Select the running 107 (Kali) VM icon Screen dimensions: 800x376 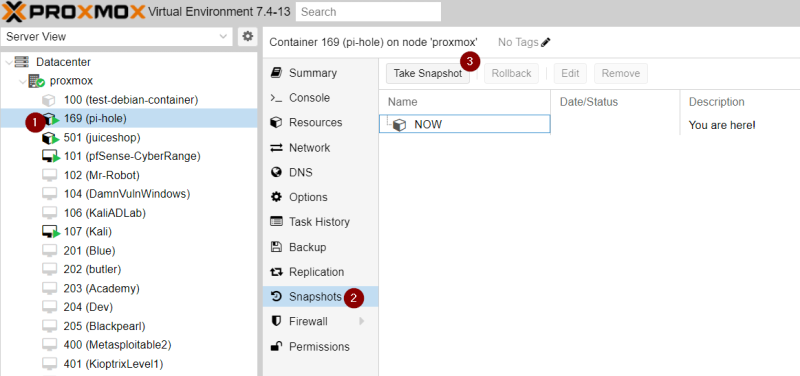click(51, 232)
